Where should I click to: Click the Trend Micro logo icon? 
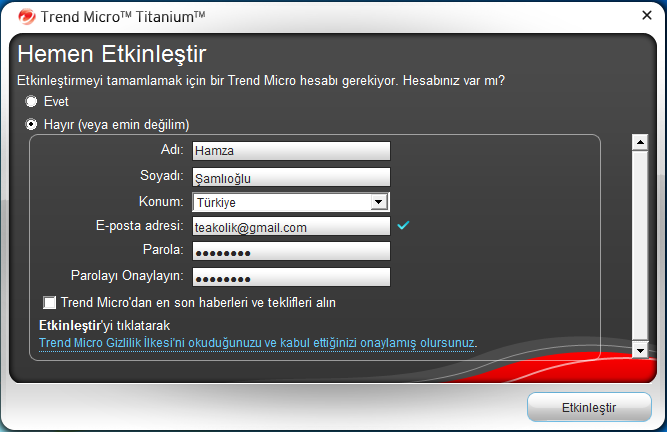point(27,17)
